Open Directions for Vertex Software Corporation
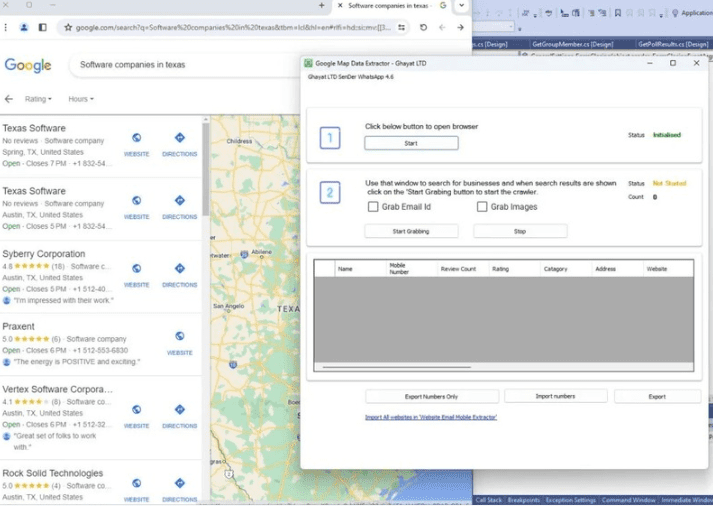713x506 pixels. coord(180,410)
